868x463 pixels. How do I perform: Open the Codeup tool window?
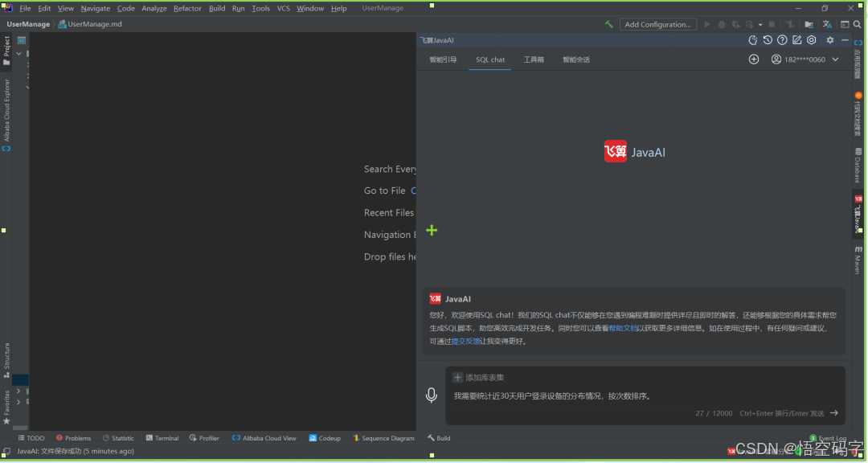pyautogui.click(x=325, y=438)
